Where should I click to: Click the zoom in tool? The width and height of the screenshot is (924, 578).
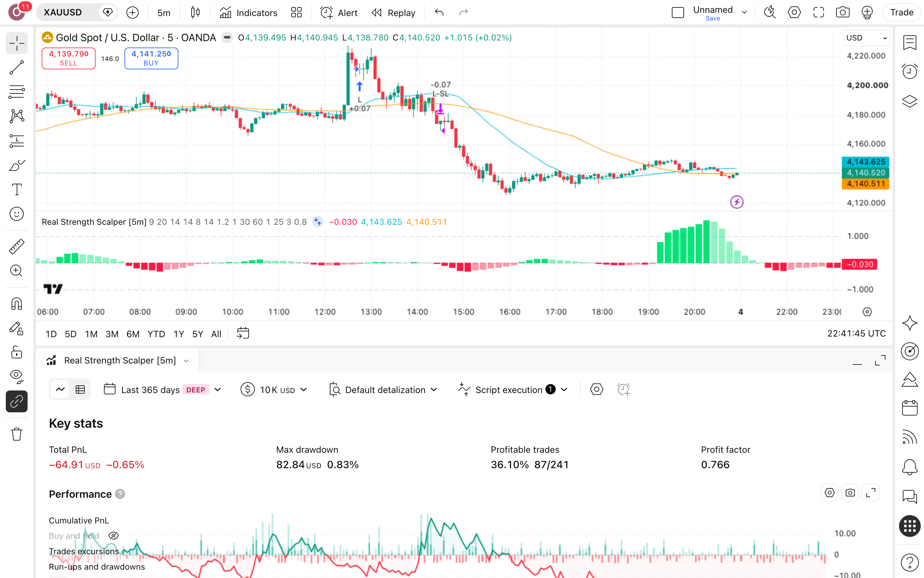click(x=17, y=271)
